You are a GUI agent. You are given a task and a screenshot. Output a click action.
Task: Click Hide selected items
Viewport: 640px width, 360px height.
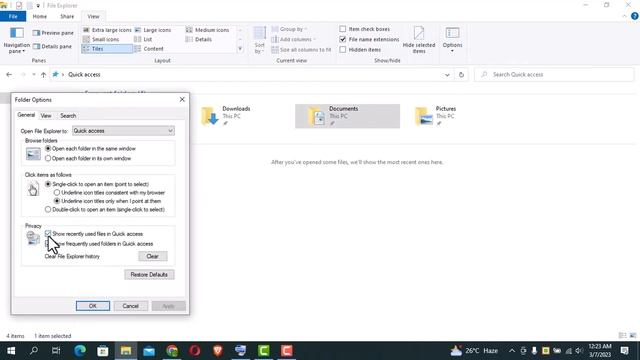coord(419,40)
